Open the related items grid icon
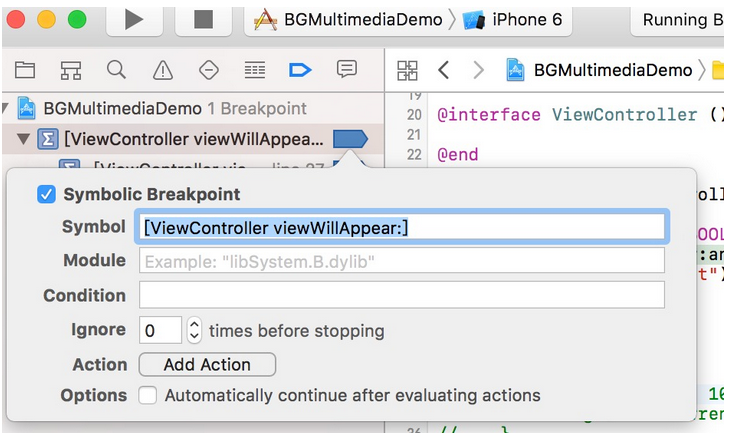Screen dimensions: 733x433 tap(408, 70)
